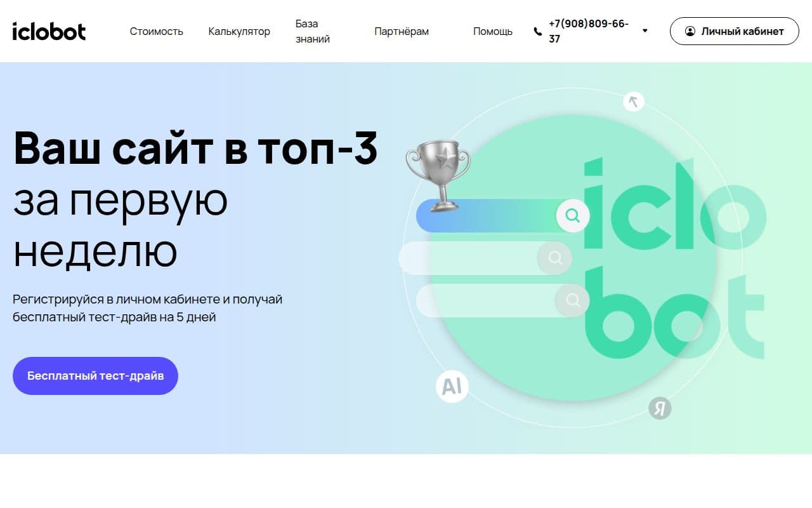Click the cursor arrow badge on orbit

(633, 101)
